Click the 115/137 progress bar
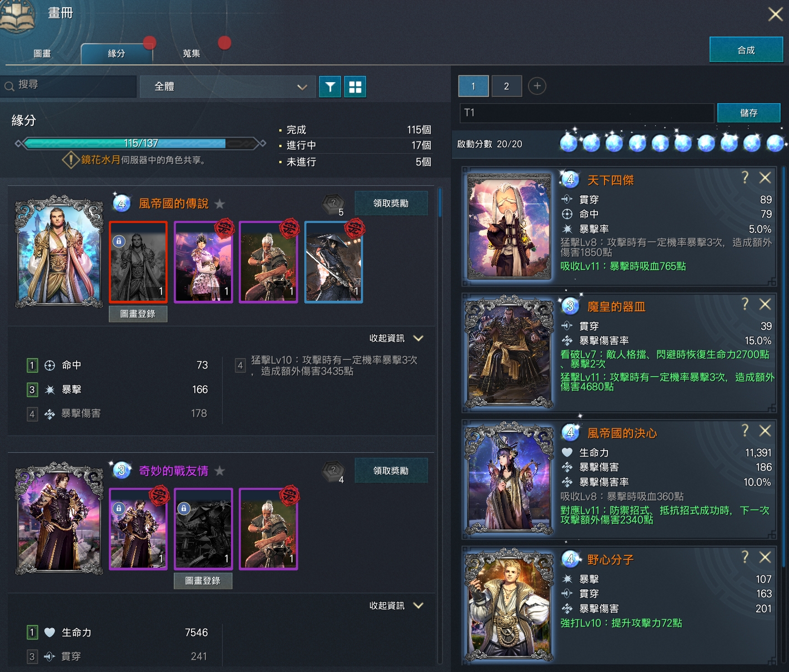The image size is (789, 672). [x=141, y=144]
